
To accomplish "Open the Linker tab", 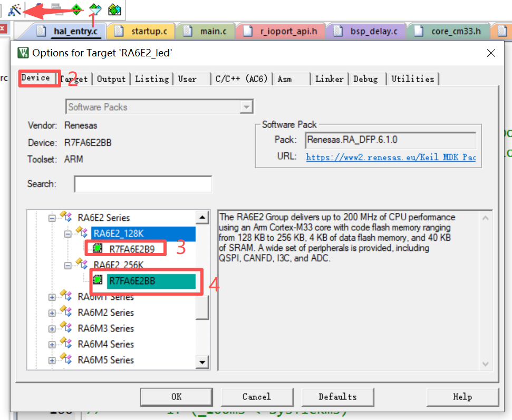I will tap(330, 79).
